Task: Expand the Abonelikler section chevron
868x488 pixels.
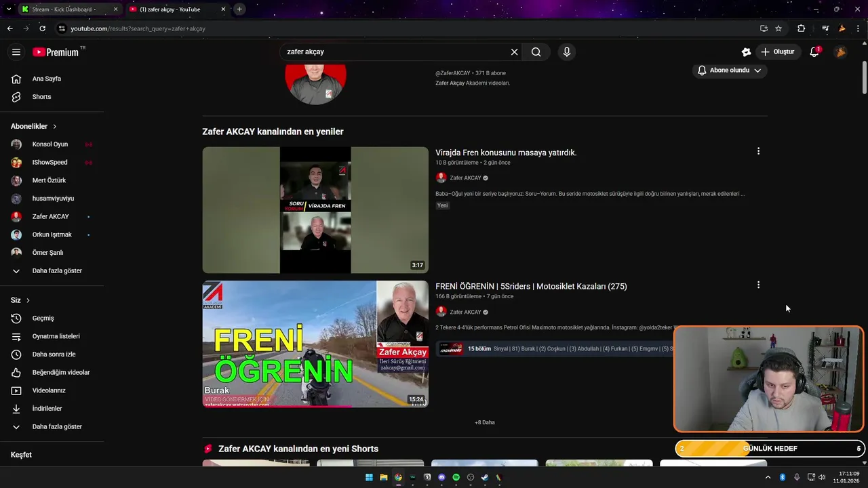Action: pos(55,127)
